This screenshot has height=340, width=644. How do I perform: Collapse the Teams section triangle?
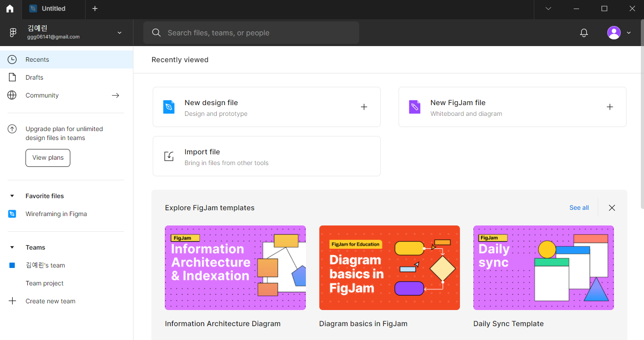click(12, 247)
